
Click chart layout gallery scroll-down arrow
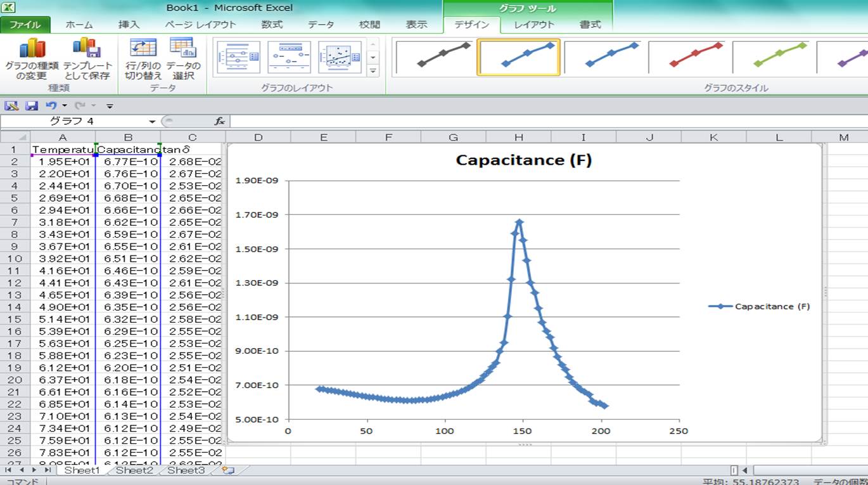[x=373, y=57]
